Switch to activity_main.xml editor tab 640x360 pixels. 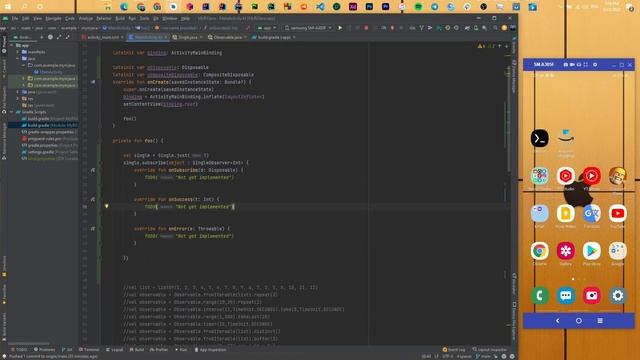(x=103, y=37)
